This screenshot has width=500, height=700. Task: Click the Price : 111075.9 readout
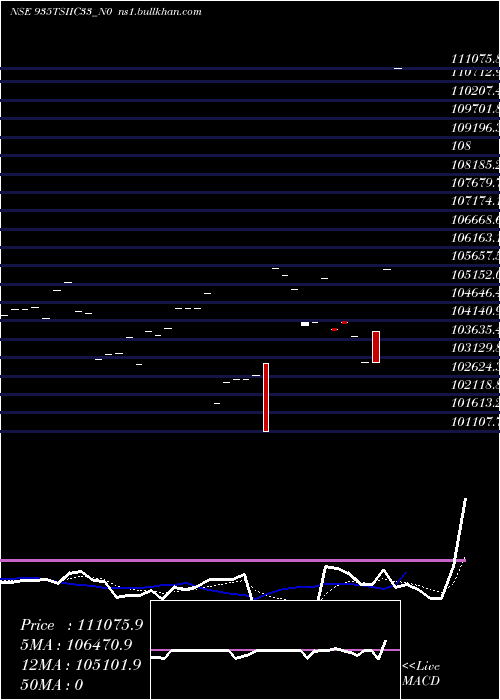tap(82, 625)
